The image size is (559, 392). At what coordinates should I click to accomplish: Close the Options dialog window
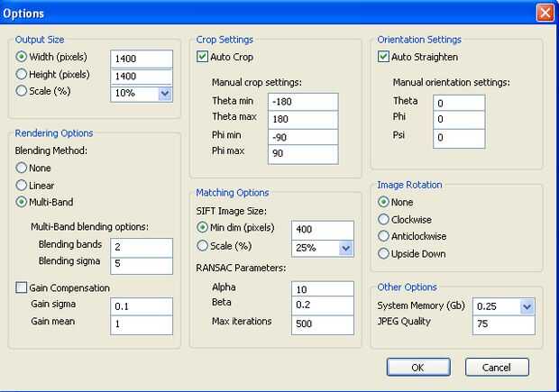coord(545,14)
